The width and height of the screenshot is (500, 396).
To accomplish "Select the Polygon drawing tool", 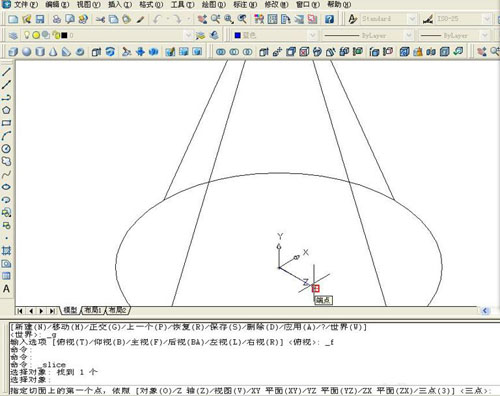I will 6,110.
